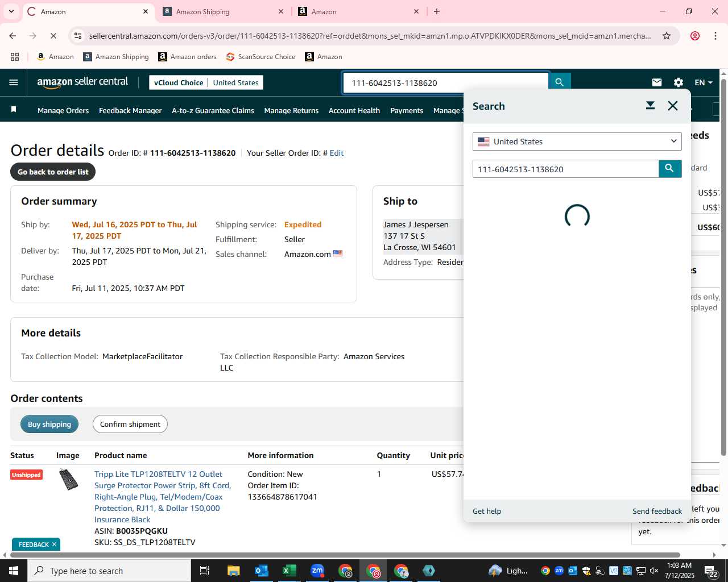Open Task View on the taskbar
Image resolution: width=728 pixels, height=582 pixels.
[x=205, y=571]
